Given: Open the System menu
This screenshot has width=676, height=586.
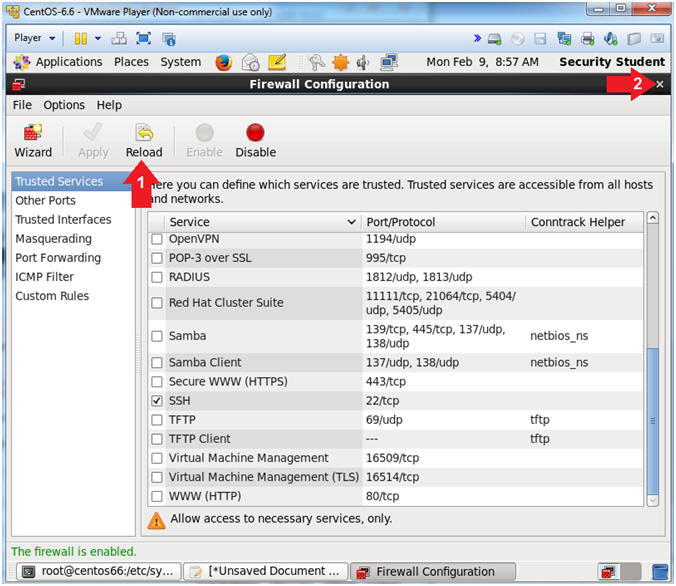Looking at the screenshot, I should pos(181,62).
